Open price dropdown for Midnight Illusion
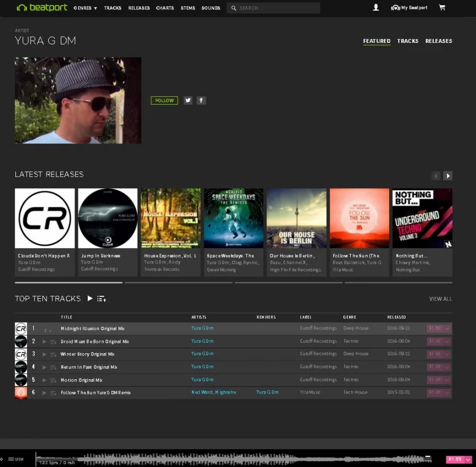Image resolution: width=476 pixels, height=467 pixels. point(447,328)
